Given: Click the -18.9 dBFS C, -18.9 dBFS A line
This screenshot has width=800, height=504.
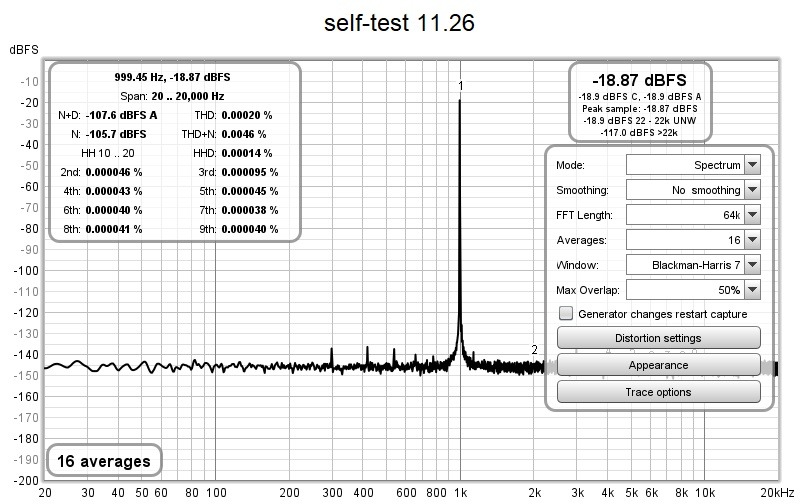Looking at the screenshot, I should click(639, 96).
